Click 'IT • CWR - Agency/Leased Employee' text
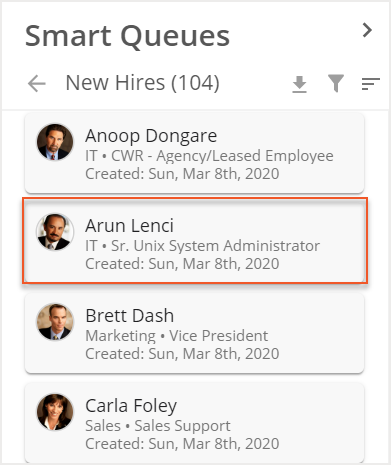The height and width of the screenshot is (465, 391). click(x=209, y=156)
